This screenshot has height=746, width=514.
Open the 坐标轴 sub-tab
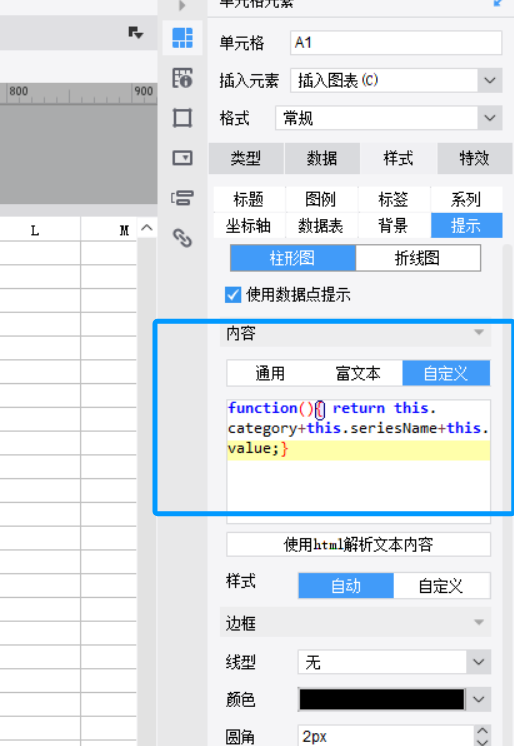[x=249, y=226]
